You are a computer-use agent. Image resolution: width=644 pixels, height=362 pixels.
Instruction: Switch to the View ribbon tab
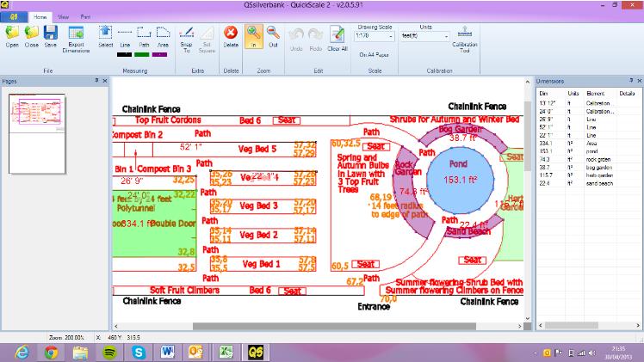click(63, 17)
